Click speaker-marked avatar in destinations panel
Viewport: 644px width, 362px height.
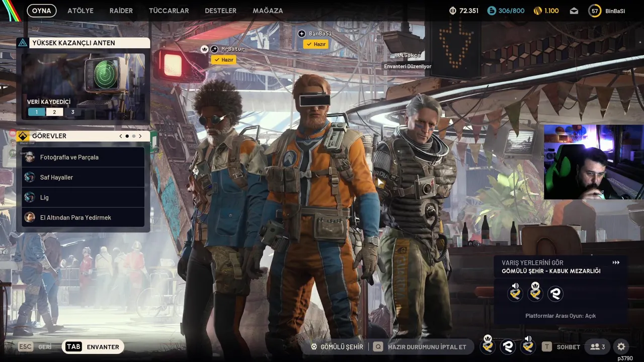point(515,292)
